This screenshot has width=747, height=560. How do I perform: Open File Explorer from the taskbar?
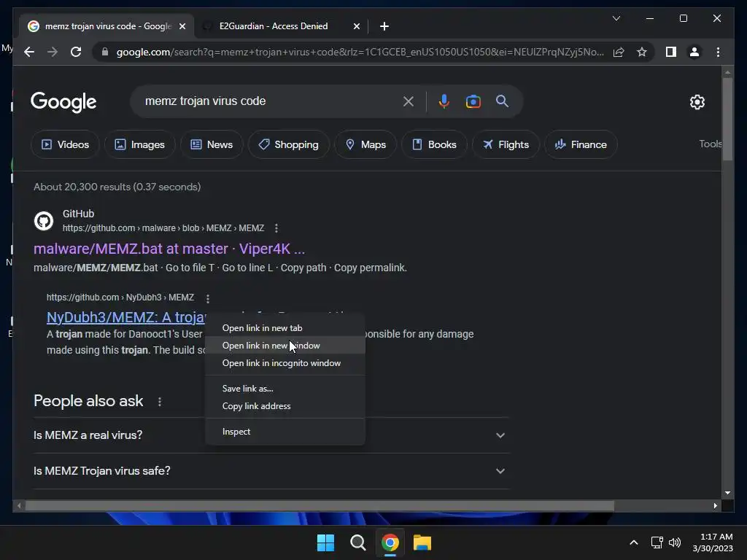422,542
